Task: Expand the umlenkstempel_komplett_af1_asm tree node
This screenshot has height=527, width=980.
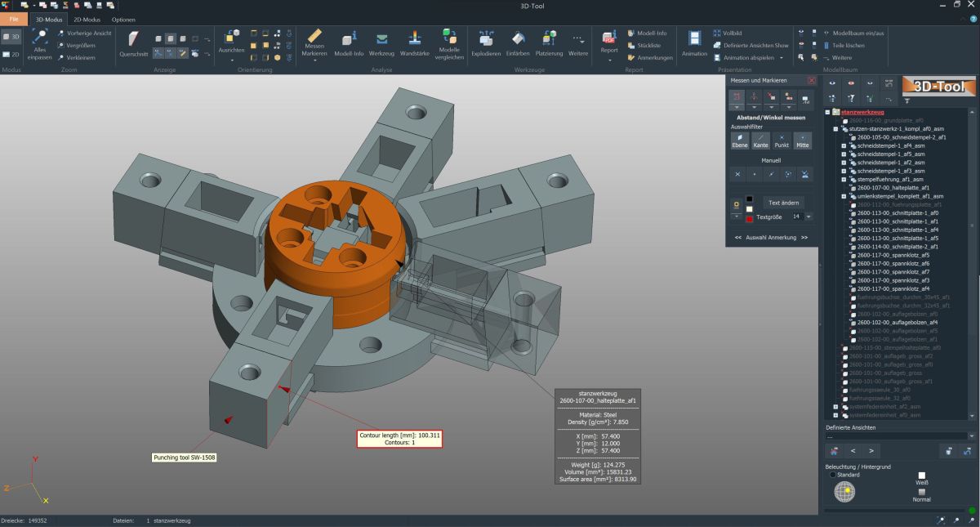Action: tap(844, 196)
